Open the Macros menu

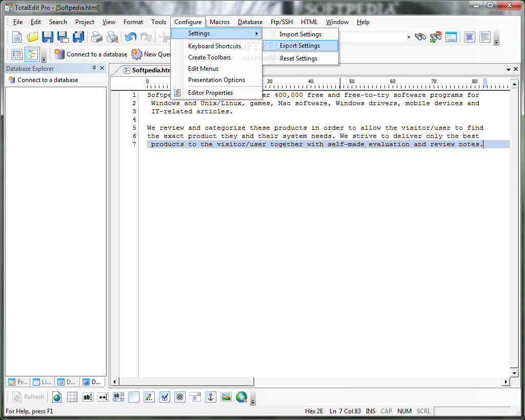point(219,22)
